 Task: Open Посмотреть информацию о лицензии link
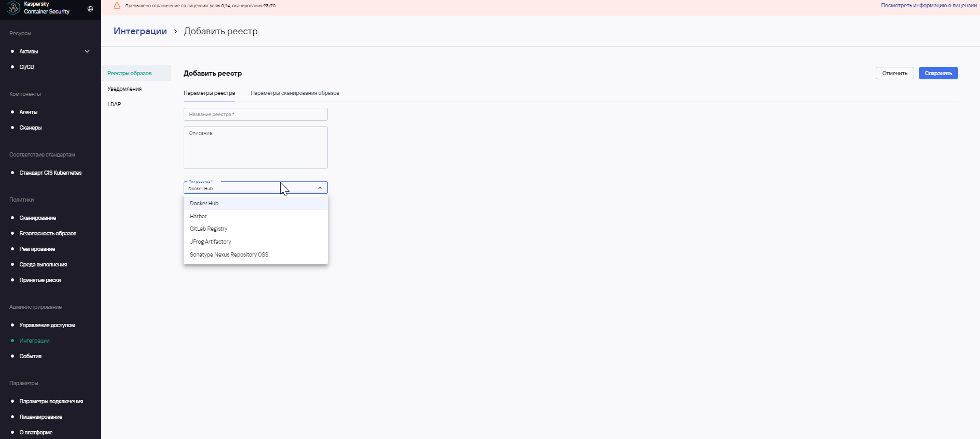(929, 6)
